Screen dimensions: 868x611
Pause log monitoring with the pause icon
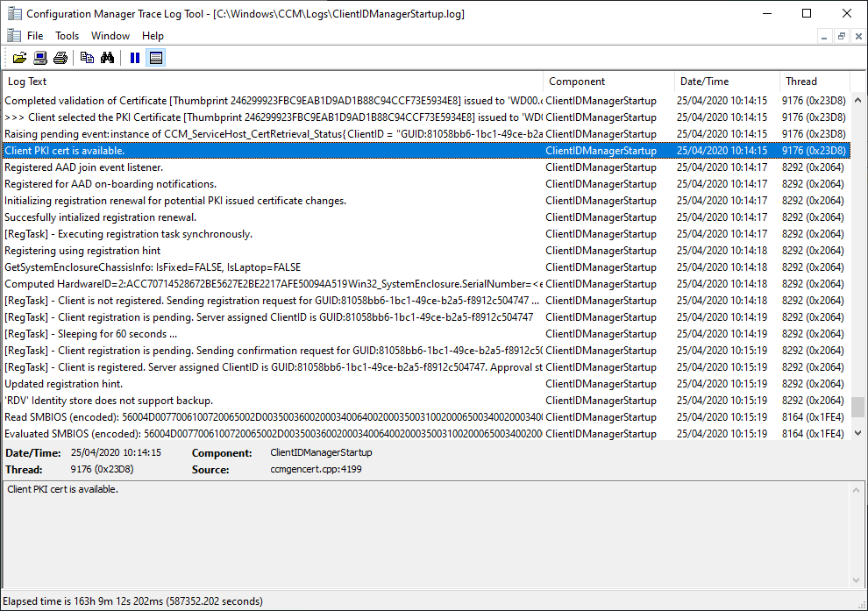(x=134, y=58)
